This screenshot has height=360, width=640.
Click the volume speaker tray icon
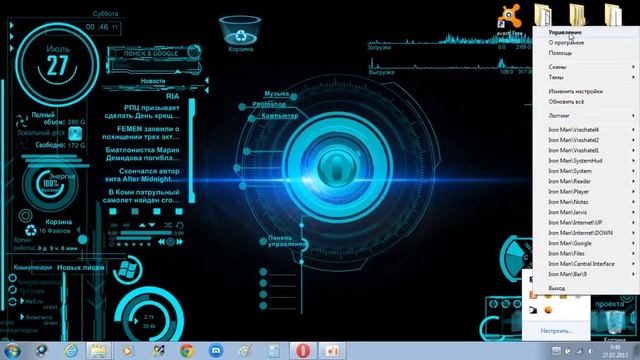click(x=590, y=351)
